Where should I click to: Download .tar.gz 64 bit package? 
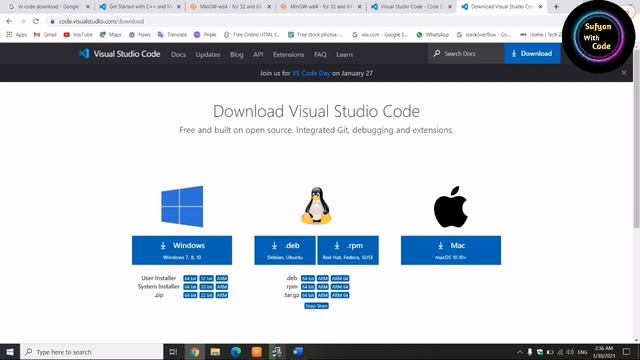[x=308, y=295]
